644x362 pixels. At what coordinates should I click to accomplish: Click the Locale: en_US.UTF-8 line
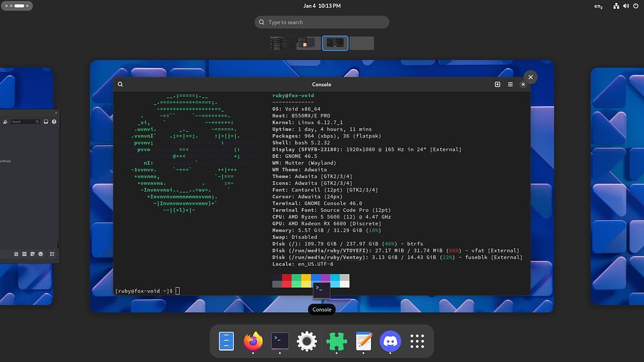coord(303,264)
